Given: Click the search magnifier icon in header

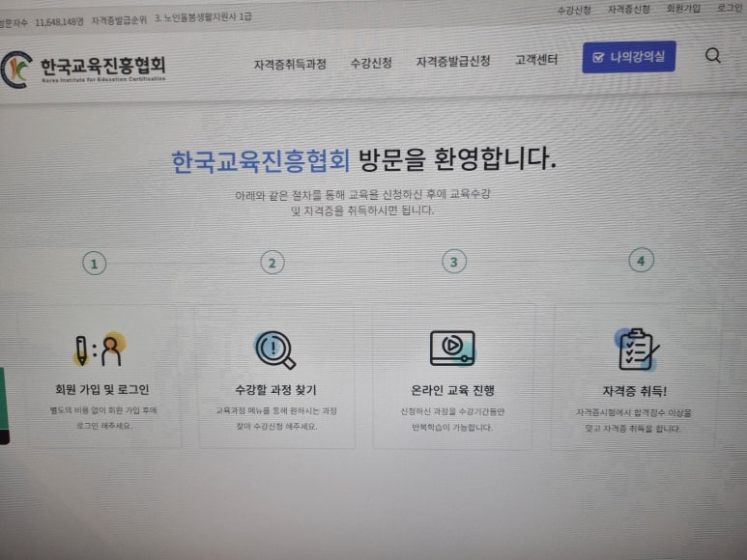Looking at the screenshot, I should click(x=713, y=56).
